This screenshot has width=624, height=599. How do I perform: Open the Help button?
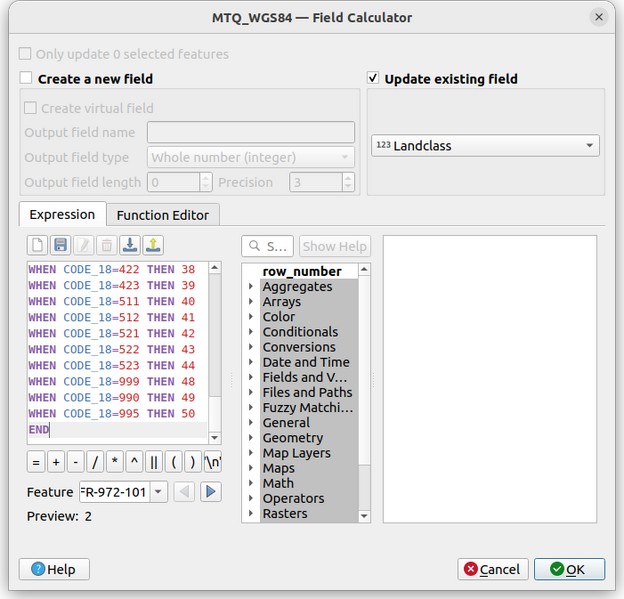click(x=54, y=569)
